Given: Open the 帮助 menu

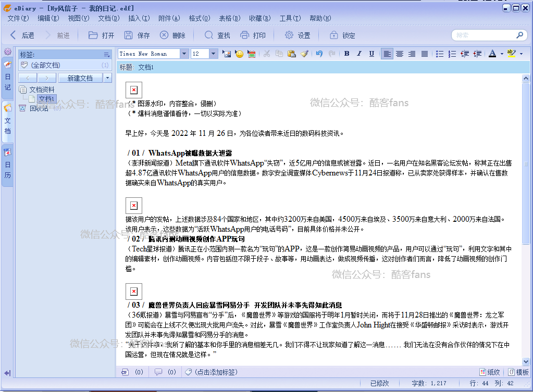Looking at the screenshot, I should pyautogui.click(x=320, y=18).
